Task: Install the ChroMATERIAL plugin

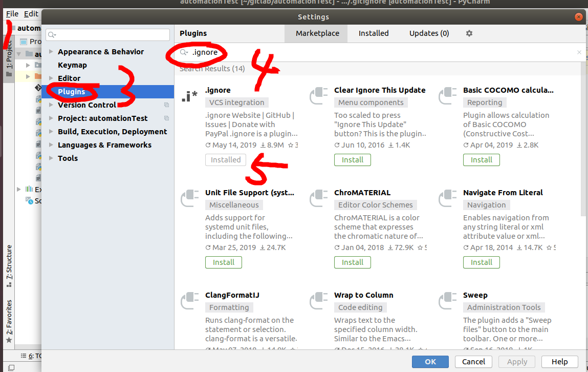Action: [x=353, y=262]
